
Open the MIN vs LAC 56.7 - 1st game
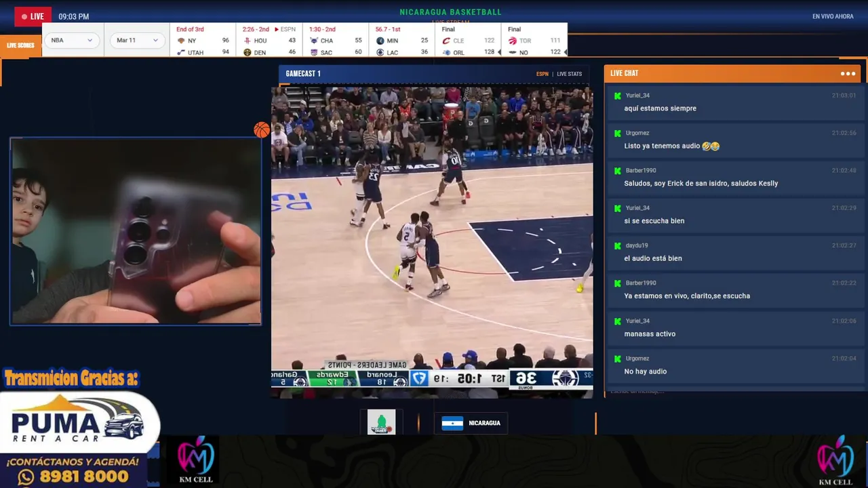point(402,41)
